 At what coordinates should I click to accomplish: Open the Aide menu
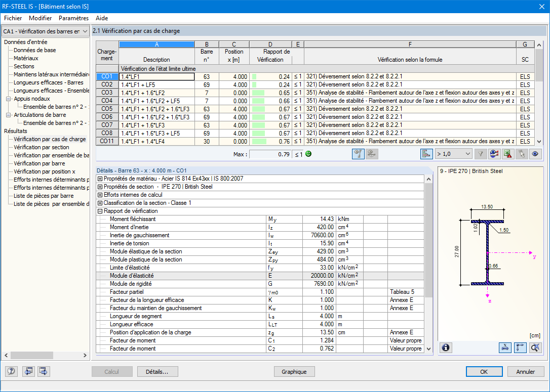[102, 18]
